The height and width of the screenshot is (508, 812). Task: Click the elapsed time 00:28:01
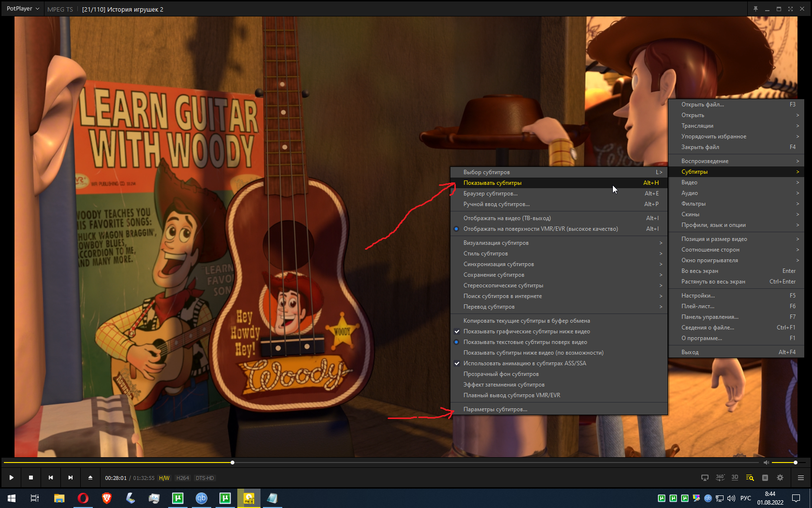116,478
